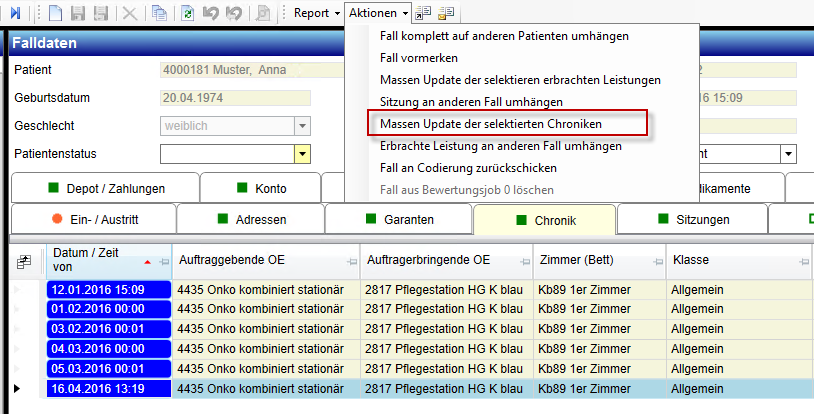Viewport: 814px width, 414px height.
Task: Click the Geschlecht field showing weiblich
Action: click(x=227, y=126)
